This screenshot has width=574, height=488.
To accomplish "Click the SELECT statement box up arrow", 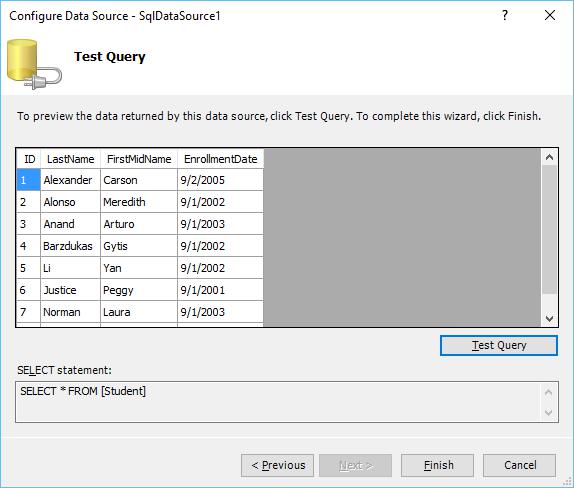I will (548, 392).
